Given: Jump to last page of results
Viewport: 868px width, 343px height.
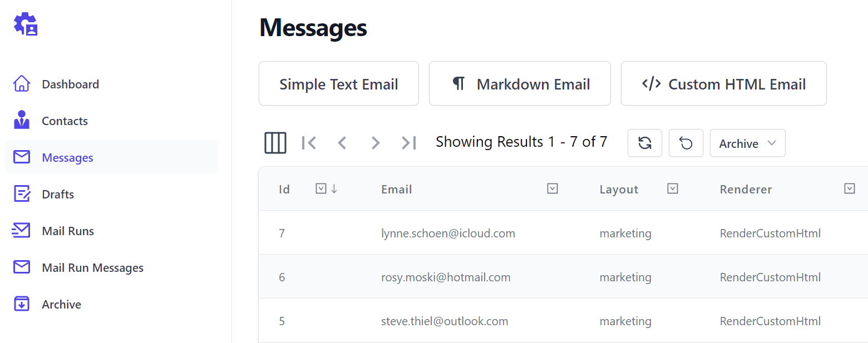Looking at the screenshot, I should pos(409,143).
